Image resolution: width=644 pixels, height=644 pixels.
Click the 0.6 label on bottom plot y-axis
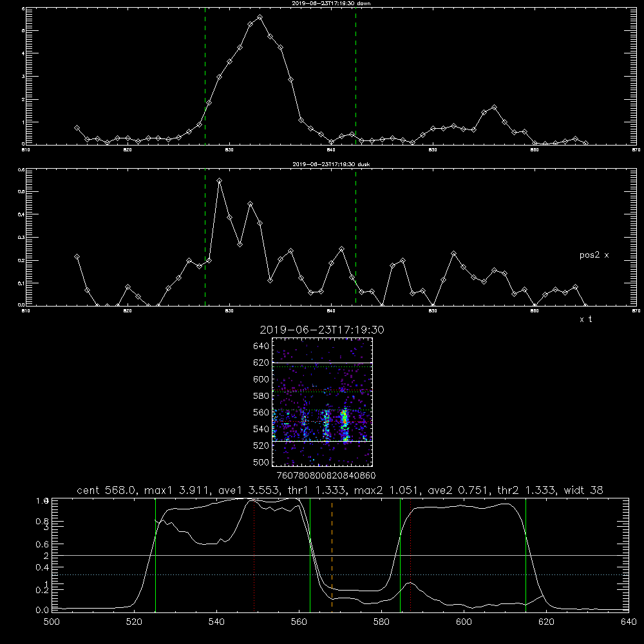pos(43,544)
